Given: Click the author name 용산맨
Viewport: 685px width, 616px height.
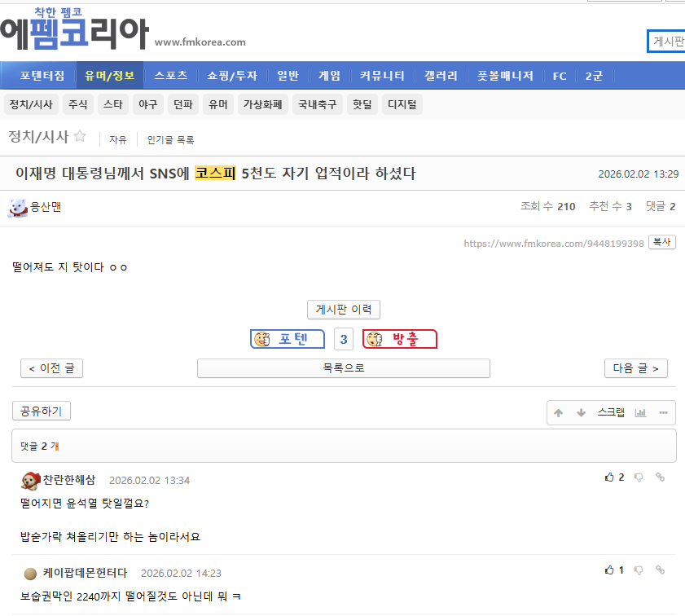Looking at the screenshot, I should pyautogui.click(x=46, y=207).
